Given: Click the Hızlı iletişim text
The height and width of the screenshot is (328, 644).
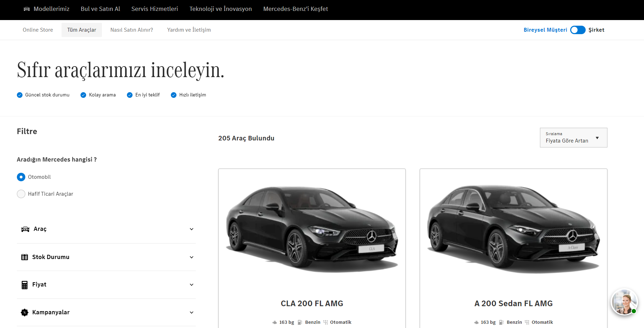Looking at the screenshot, I should click(193, 95).
